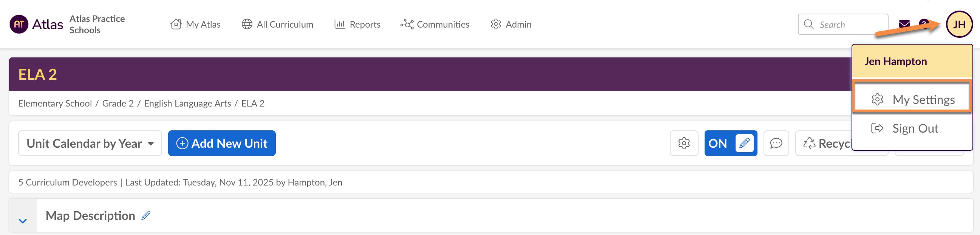Open the Reports navigation item
Viewport: 980px width, 235px height.
pos(357,24)
